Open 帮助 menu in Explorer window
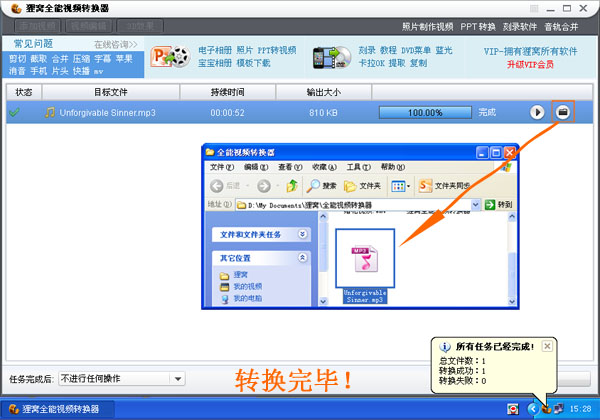 click(393, 167)
